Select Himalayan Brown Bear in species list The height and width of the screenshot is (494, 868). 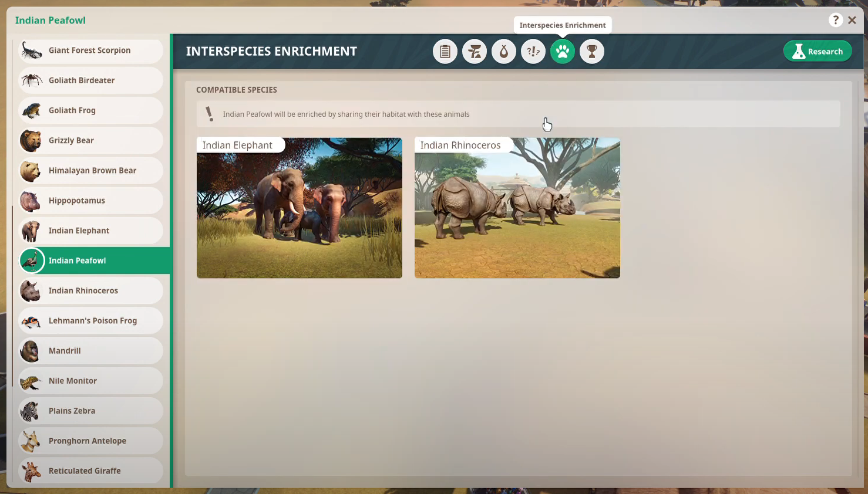[90, 170]
